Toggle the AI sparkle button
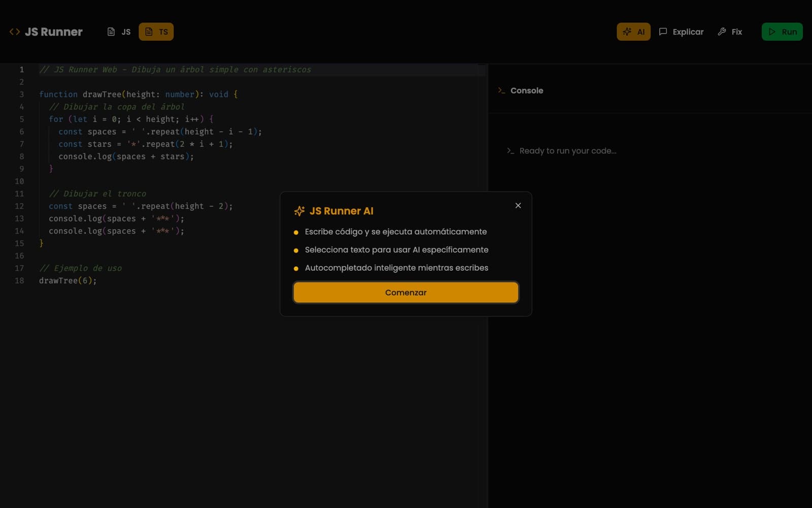 coord(633,31)
